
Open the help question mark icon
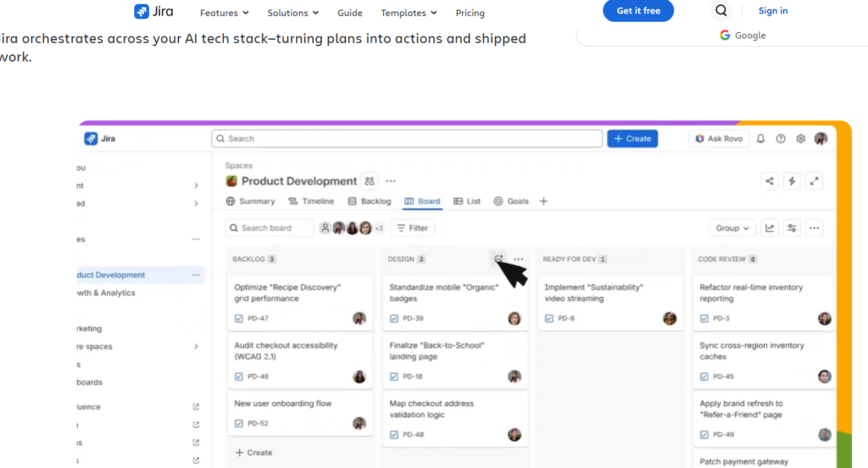(781, 138)
